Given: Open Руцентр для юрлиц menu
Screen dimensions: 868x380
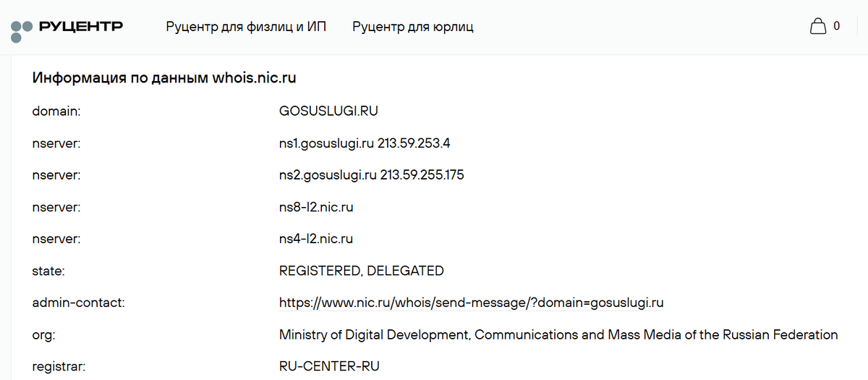Looking at the screenshot, I should coord(413,27).
